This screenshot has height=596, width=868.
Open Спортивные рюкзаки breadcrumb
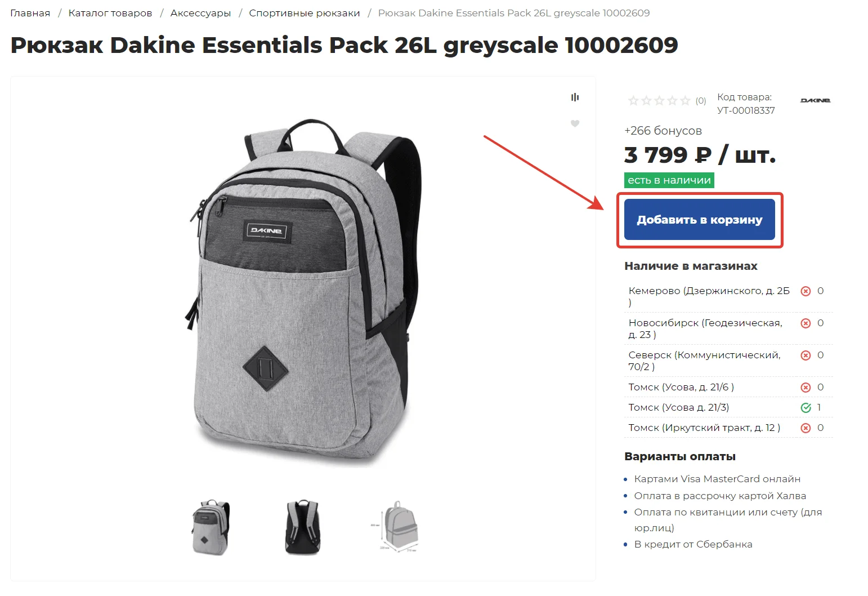tap(305, 13)
